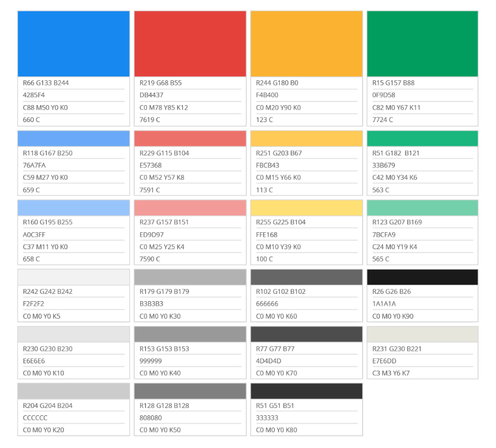Choose the 333333 charcoal swatch
This screenshot has height=448, width=496.
pos(307,391)
